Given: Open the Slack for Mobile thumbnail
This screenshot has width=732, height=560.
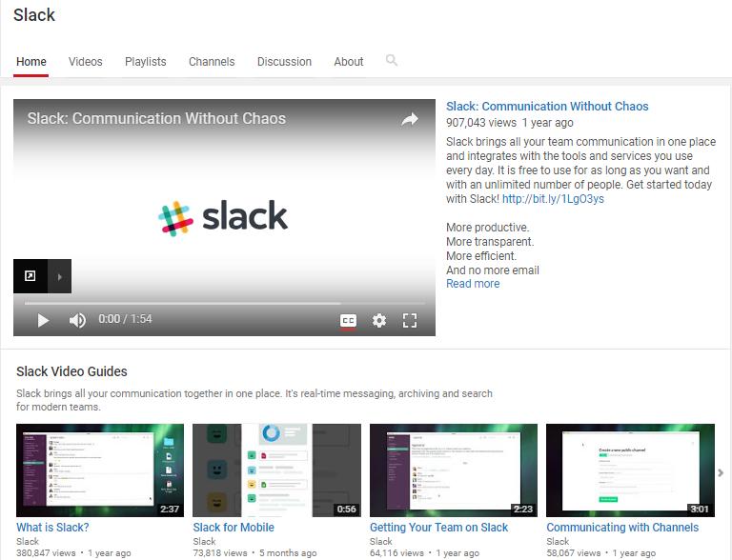Looking at the screenshot, I should 276,470.
